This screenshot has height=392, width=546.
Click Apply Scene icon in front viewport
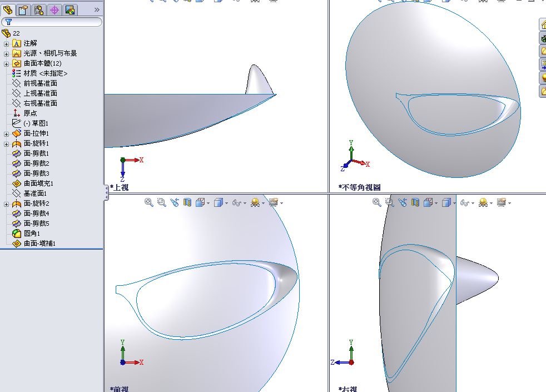(x=255, y=202)
